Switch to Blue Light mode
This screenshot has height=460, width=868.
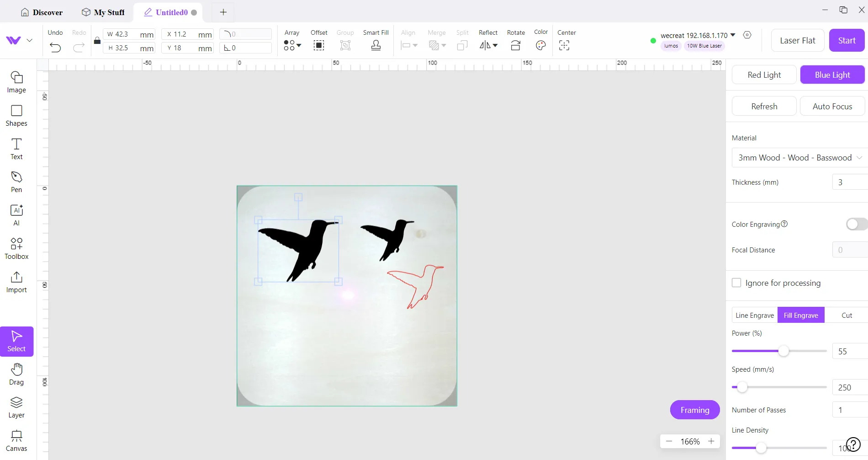click(832, 75)
